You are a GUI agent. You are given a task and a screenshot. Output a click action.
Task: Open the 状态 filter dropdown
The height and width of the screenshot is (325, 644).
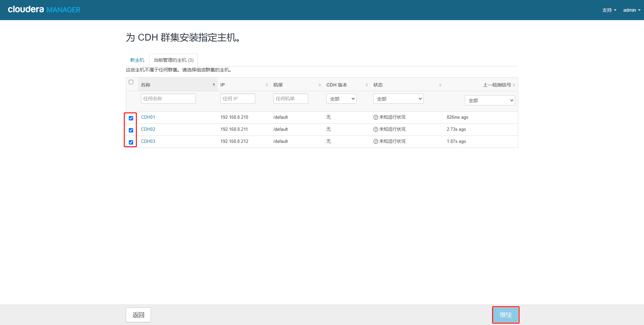point(398,99)
